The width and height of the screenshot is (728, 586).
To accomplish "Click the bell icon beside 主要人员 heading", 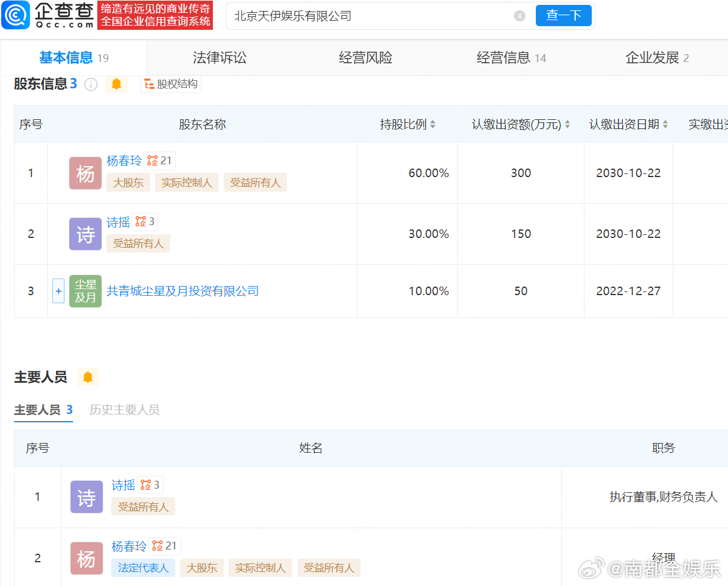I will [x=88, y=377].
